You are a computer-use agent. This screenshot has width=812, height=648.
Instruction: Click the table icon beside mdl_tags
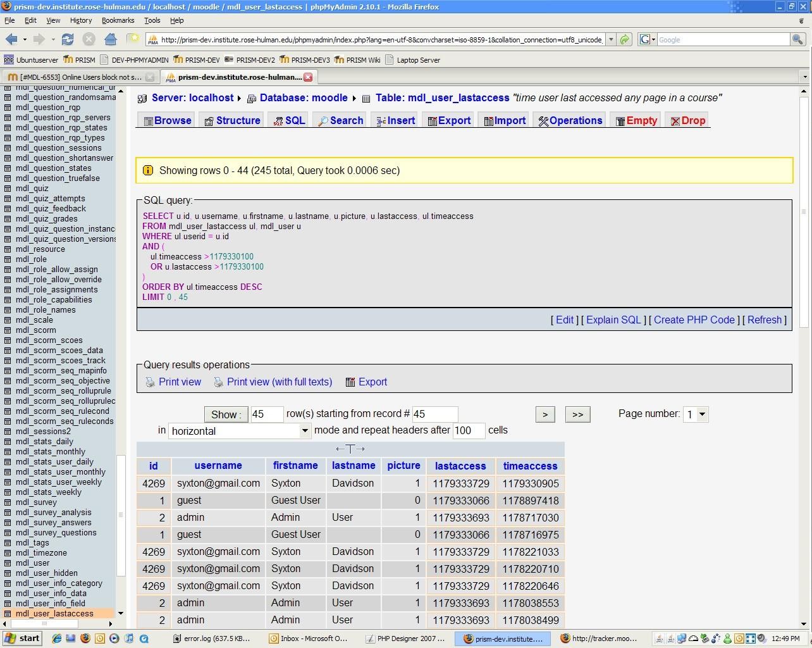pos(8,543)
